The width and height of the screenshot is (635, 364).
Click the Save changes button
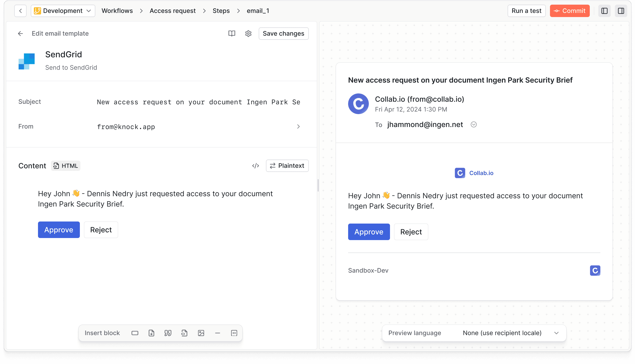click(284, 34)
